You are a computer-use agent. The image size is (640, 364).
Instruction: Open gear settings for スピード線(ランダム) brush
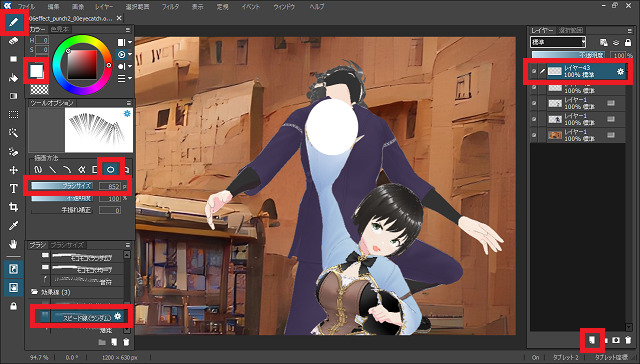(118, 316)
